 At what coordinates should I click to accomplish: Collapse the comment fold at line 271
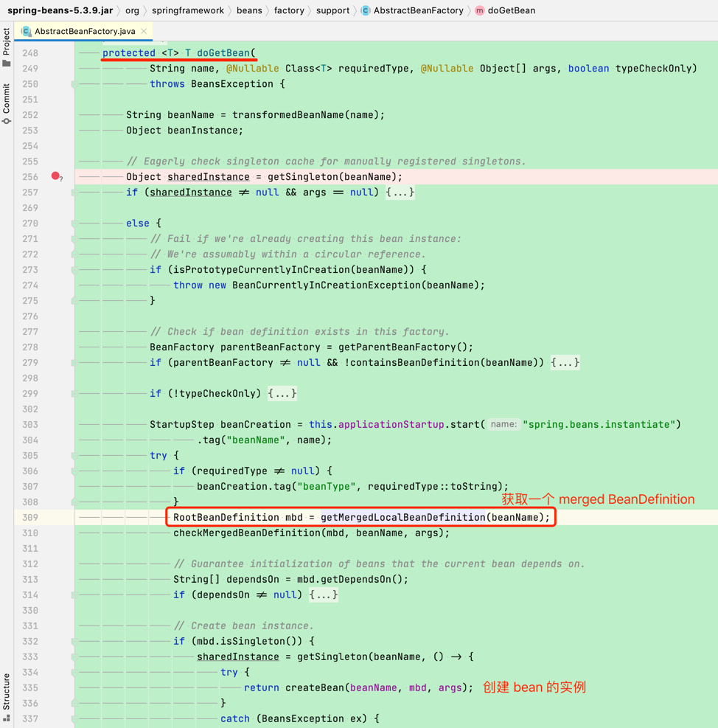pyautogui.click(x=73, y=239)
